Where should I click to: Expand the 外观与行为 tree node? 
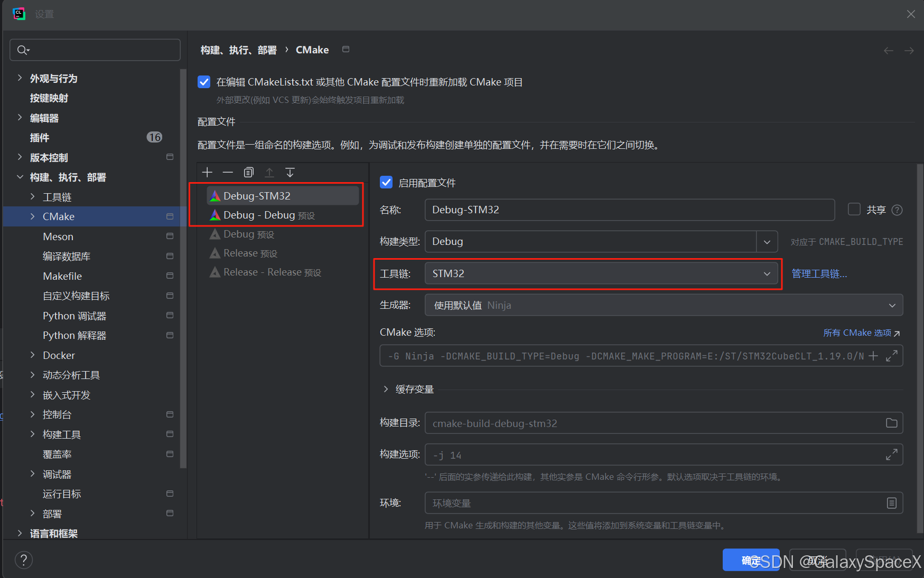pos(20,78)
